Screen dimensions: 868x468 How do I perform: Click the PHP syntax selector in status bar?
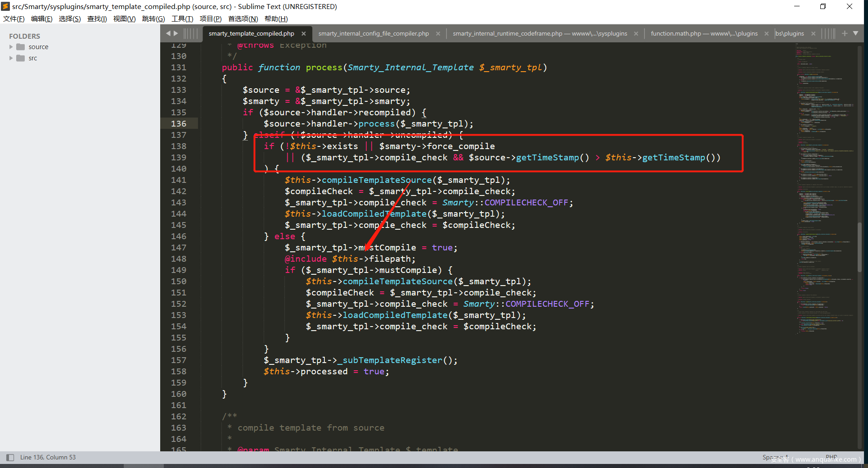[831, 457]
